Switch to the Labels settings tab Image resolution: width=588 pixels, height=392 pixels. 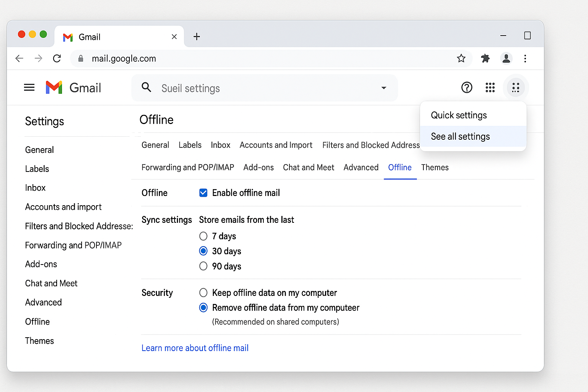190,145
